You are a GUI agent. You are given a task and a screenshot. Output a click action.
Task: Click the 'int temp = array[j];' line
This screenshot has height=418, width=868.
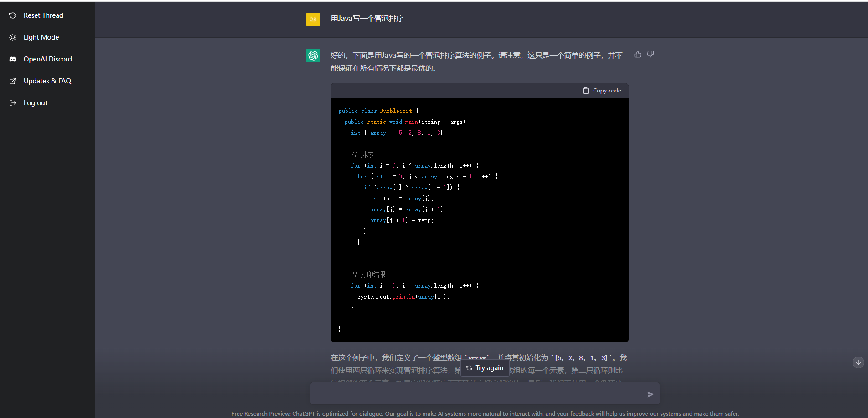tap(402, 199)
